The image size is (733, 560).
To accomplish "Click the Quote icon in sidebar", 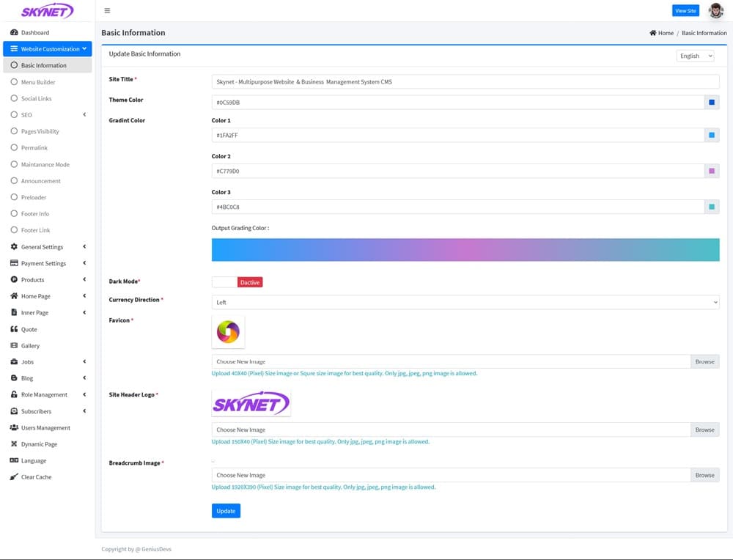I will coord(14,329).
